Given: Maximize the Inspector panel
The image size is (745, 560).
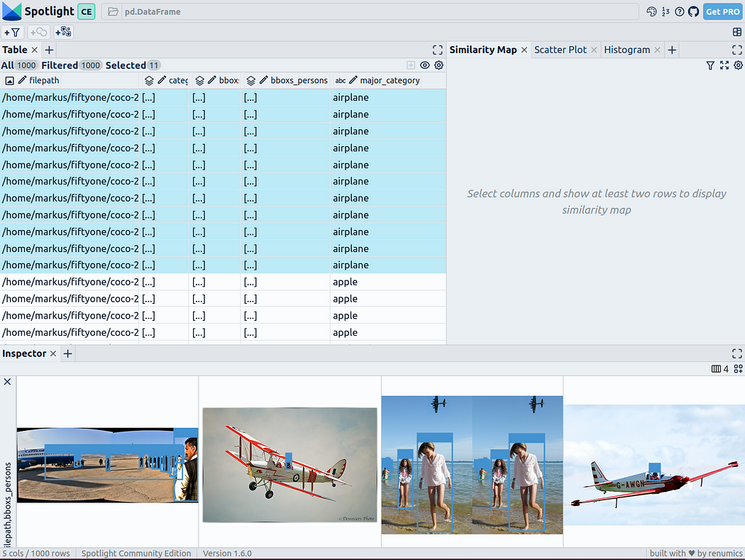Looking at the screenshot, I should [x=737, y=353].
